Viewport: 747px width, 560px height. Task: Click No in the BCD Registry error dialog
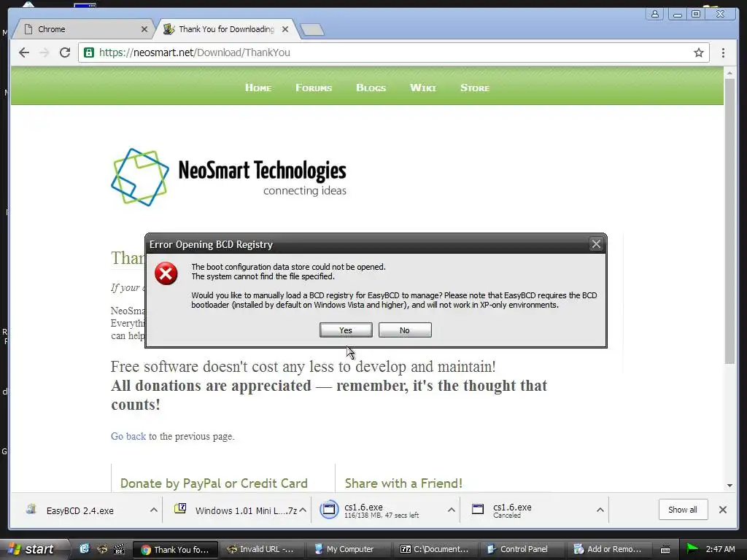pyautogui.click(x=405, y=330)
